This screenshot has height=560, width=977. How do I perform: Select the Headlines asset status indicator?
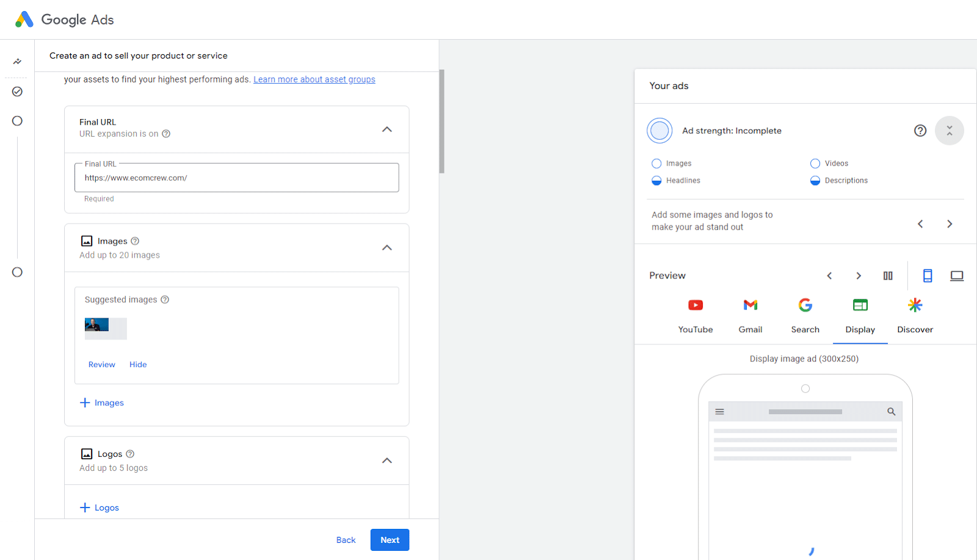click(x=656, y=181)
